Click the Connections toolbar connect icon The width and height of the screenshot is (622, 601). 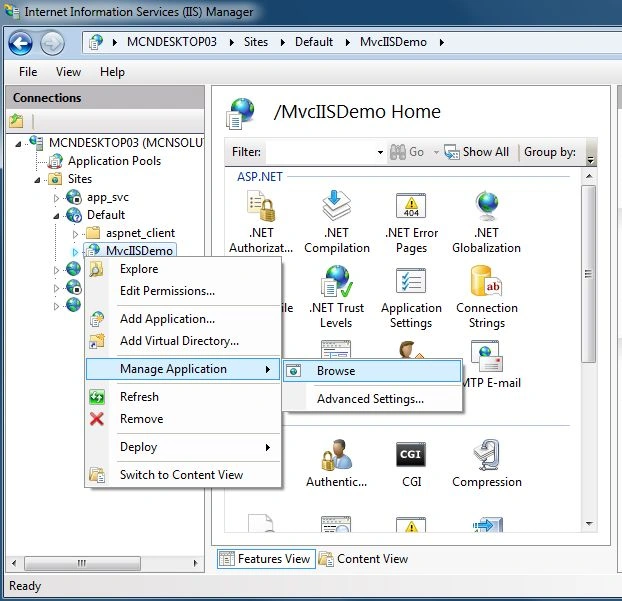[16, 121]
